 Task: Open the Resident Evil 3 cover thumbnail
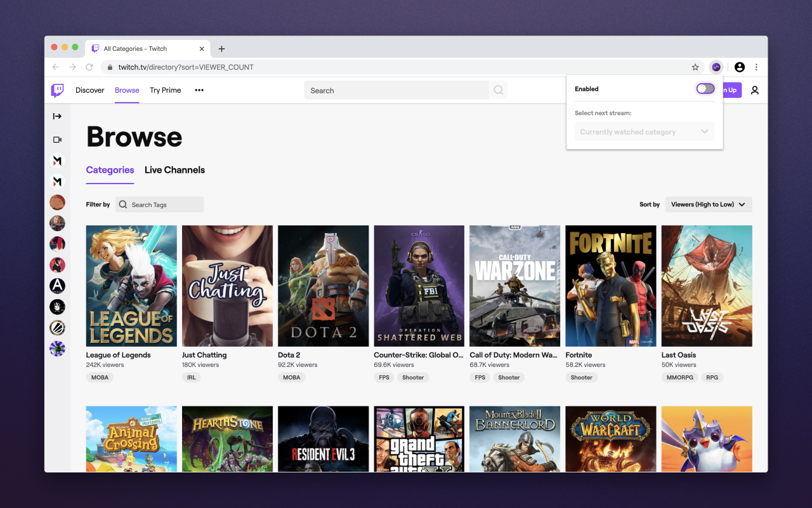tap(323, 439)
